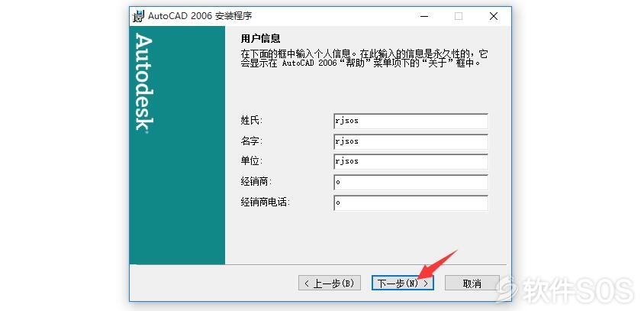The height and width of the screenshot is (311, 644).
Task: Focus the 经销商 dealer field
Action: (x=411, y=182)
